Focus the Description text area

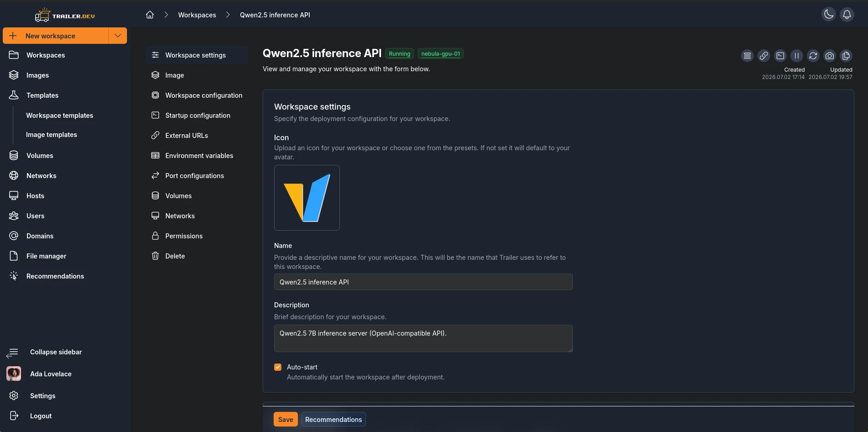423,338
